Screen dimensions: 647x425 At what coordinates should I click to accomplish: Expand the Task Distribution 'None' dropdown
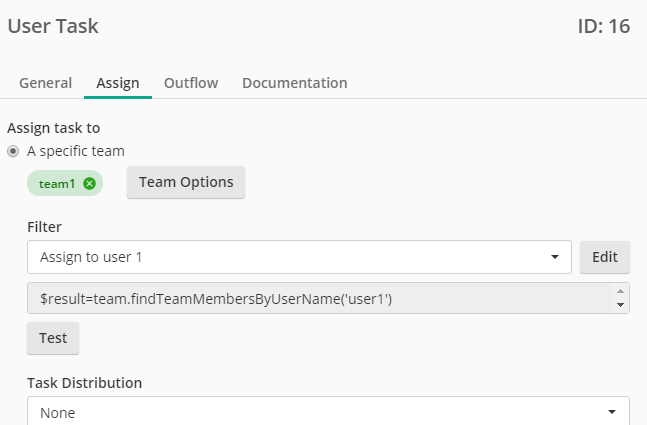(328, 411)
